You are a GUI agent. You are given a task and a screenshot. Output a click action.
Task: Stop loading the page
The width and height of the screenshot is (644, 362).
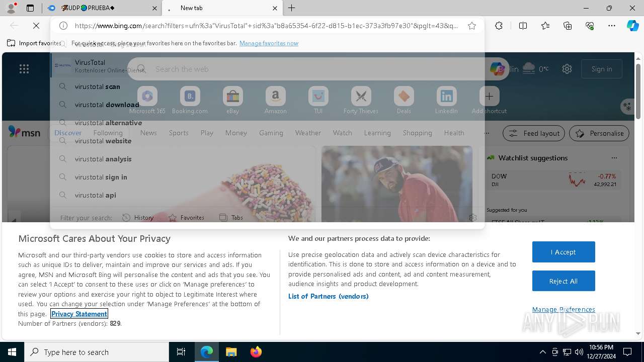36,26
